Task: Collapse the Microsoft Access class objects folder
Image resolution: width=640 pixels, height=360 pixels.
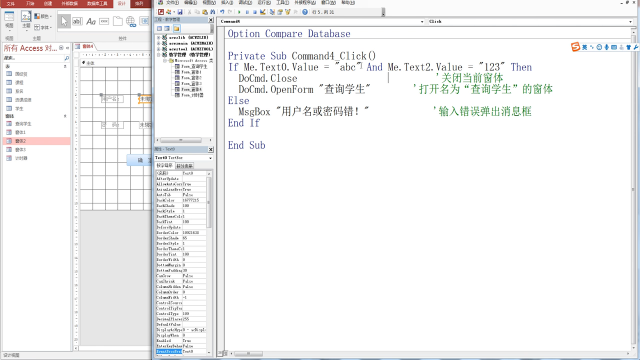Action: click(165, 60)
